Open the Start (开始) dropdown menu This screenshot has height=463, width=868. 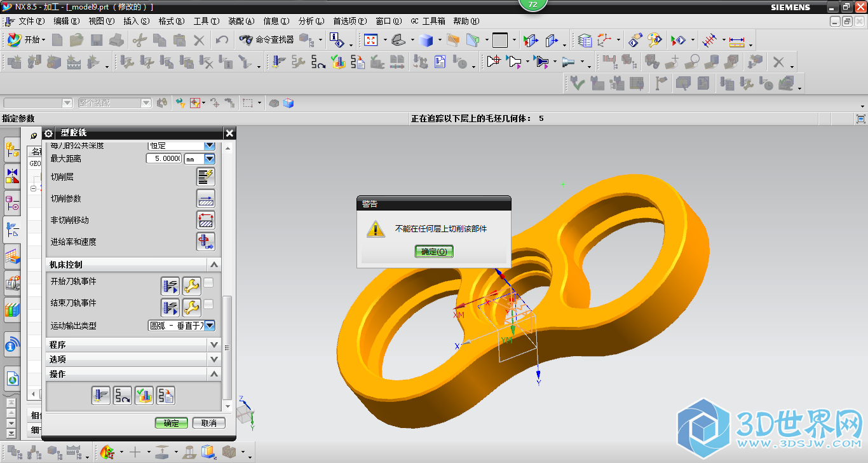pos(27,39)
